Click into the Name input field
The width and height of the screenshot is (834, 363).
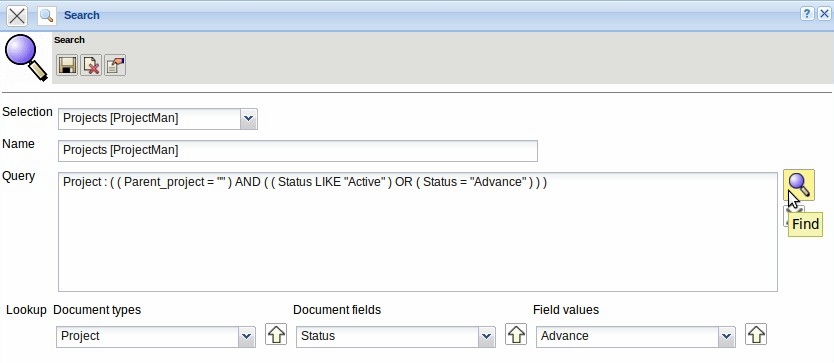[298, 151]
